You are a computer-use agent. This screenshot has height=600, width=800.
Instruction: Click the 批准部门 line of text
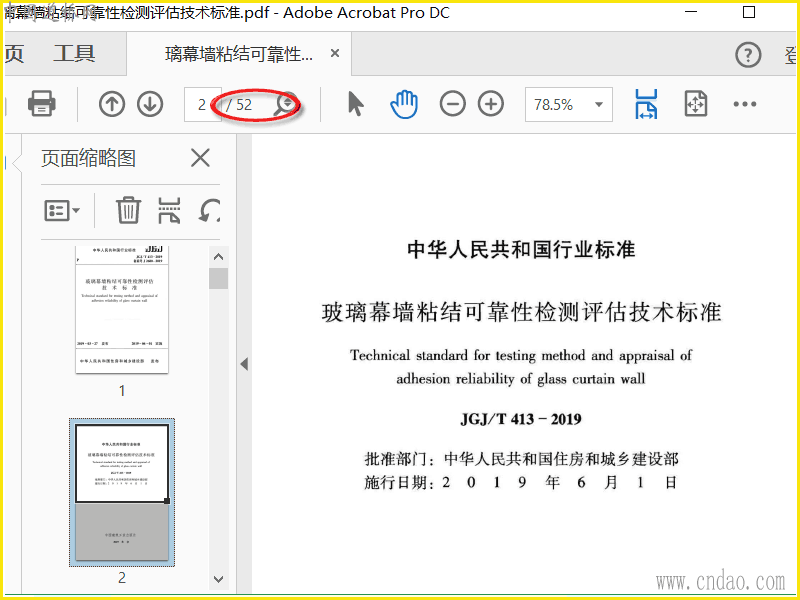click(521, 459)
